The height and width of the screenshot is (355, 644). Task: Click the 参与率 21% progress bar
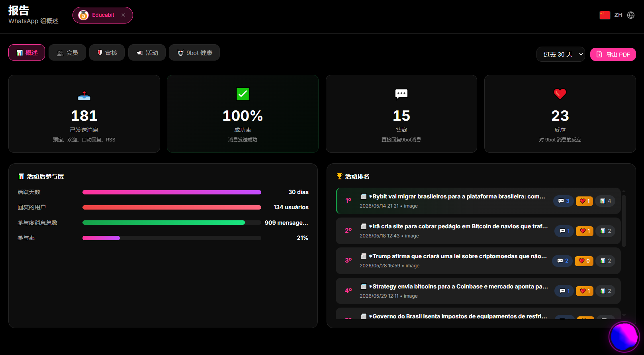pos(172,238)
